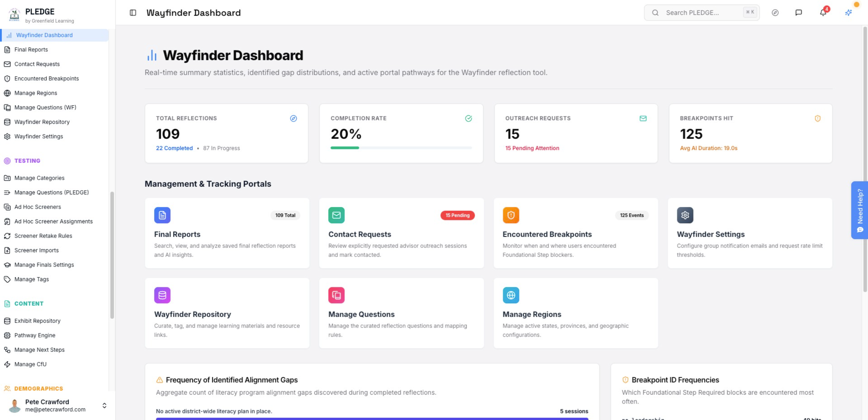Select Wayfinder Dashboard in sidebar

[x=55, y=35]
